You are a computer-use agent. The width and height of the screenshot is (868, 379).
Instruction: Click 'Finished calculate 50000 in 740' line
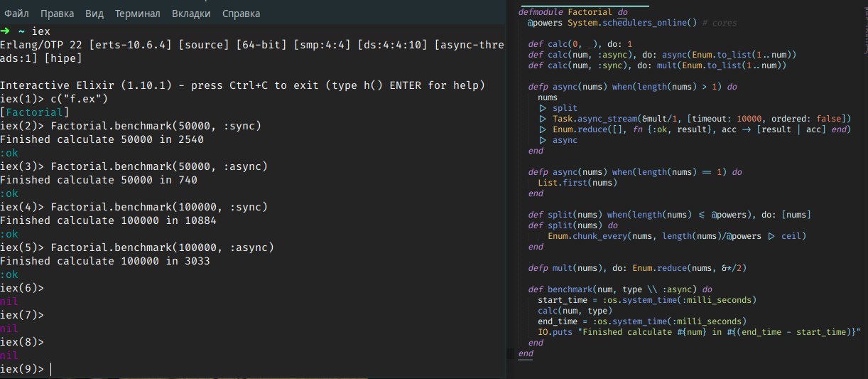[x=99, y=180]
